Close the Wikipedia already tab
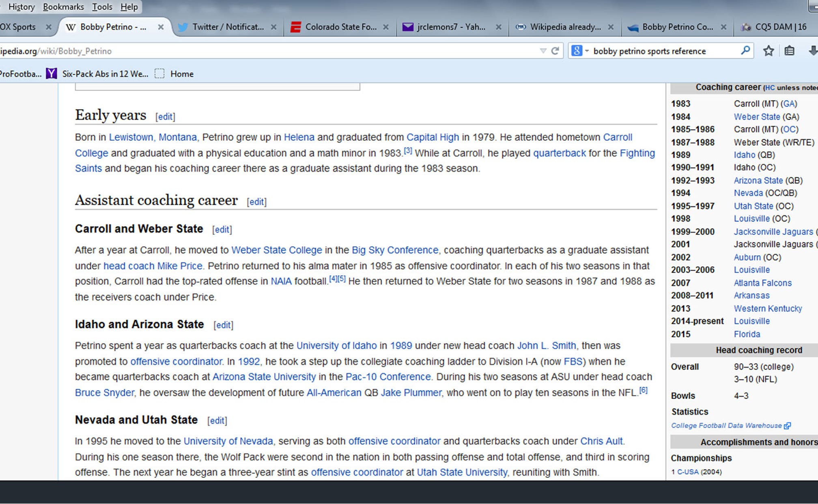Viewport: 818px width, 504px height. (611, 27)
